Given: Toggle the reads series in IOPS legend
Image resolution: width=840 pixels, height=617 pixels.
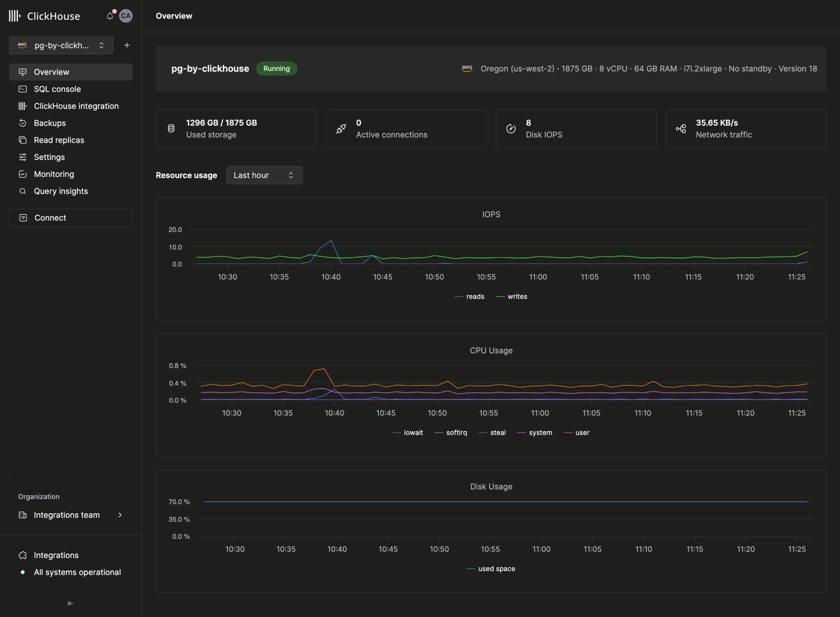Looking at the screenshot, I should [470, 296].
